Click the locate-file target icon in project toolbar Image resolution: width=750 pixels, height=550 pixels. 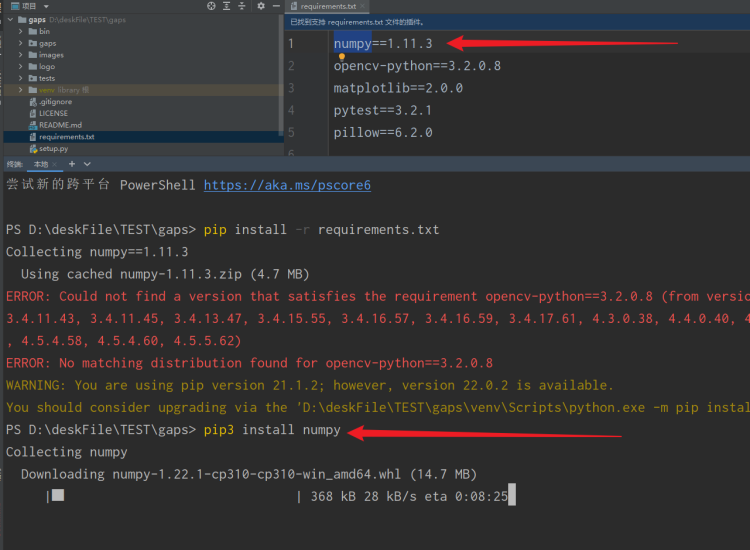tap(211, 6)
